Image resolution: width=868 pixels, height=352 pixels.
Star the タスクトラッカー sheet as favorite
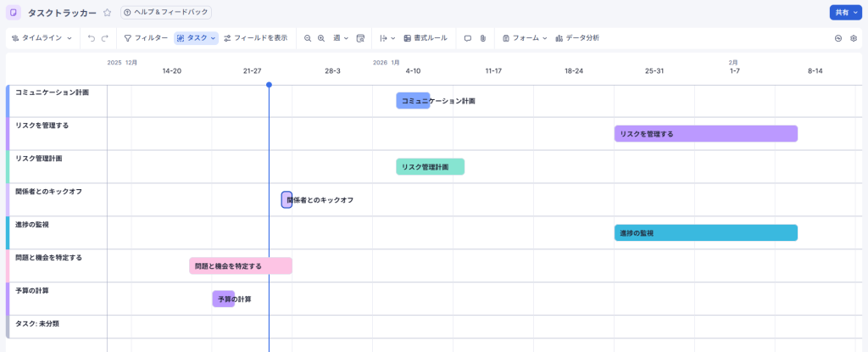pos(107,13)
